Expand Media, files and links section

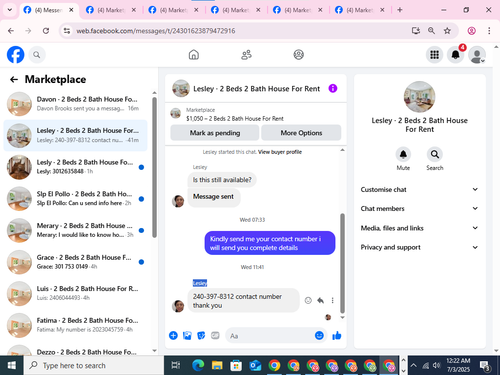419,228
